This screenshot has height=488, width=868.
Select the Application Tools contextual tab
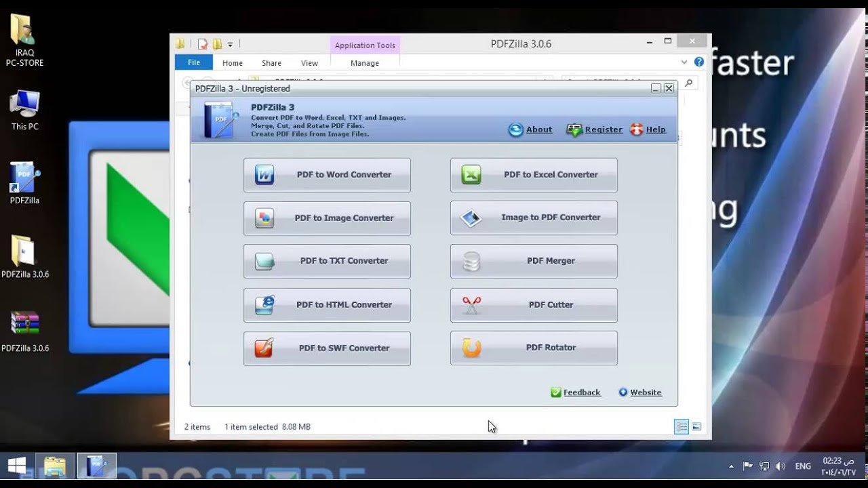[365, 45]
